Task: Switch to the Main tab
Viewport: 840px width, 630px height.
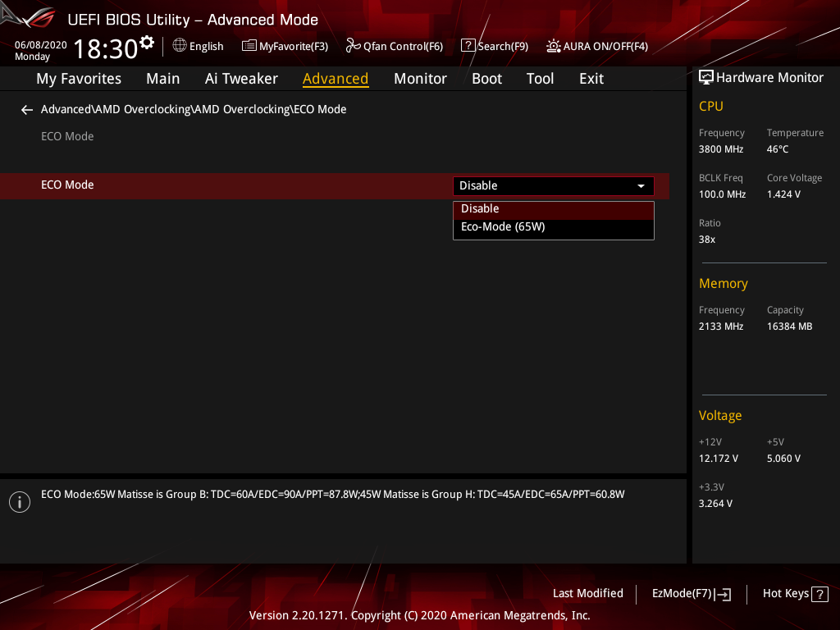Action: pyautogui.click(x=163, y=79)
